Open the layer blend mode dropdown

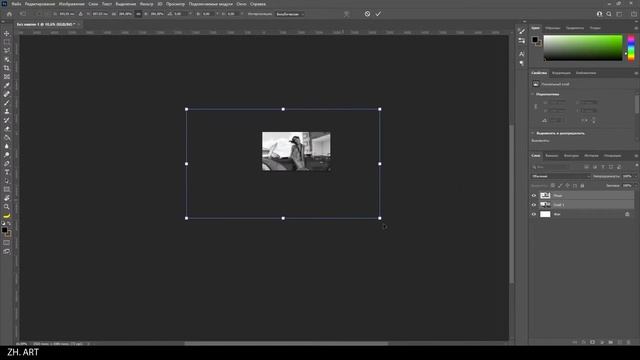561,176
